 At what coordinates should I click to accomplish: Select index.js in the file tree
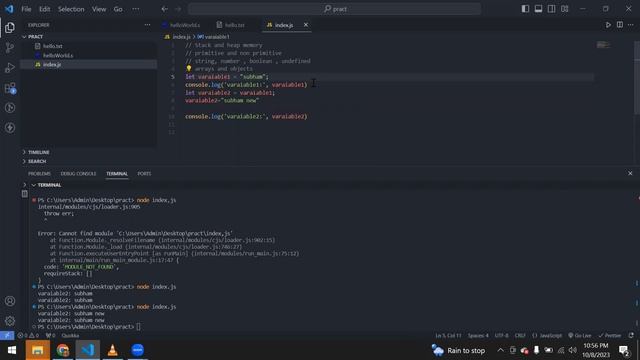pos(52,64)
